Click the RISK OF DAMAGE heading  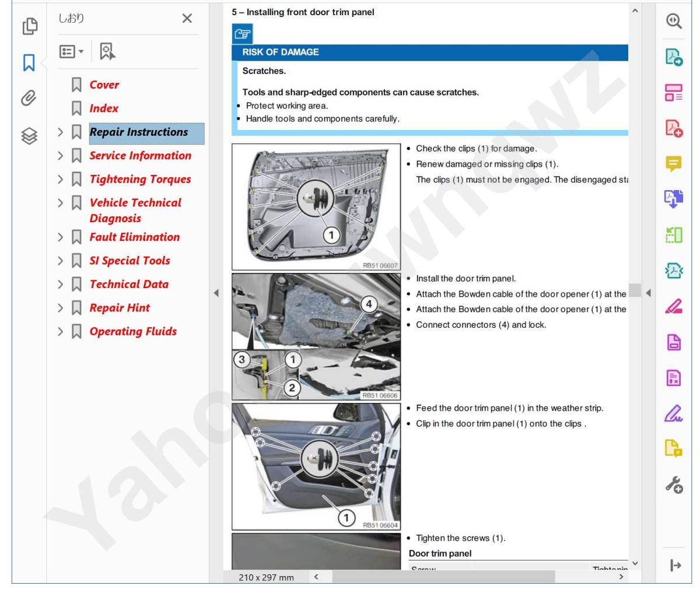pyautogui.click(x=281, y=52)
